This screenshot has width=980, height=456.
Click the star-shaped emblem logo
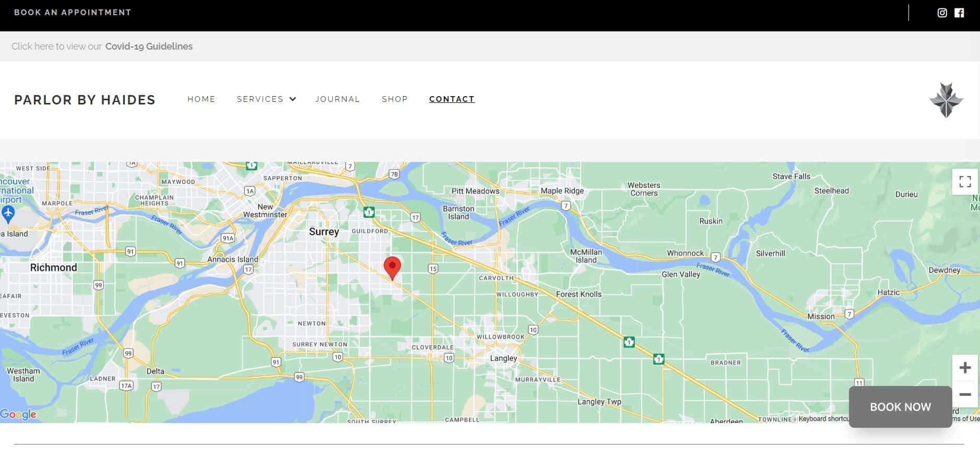click(946, 100)
